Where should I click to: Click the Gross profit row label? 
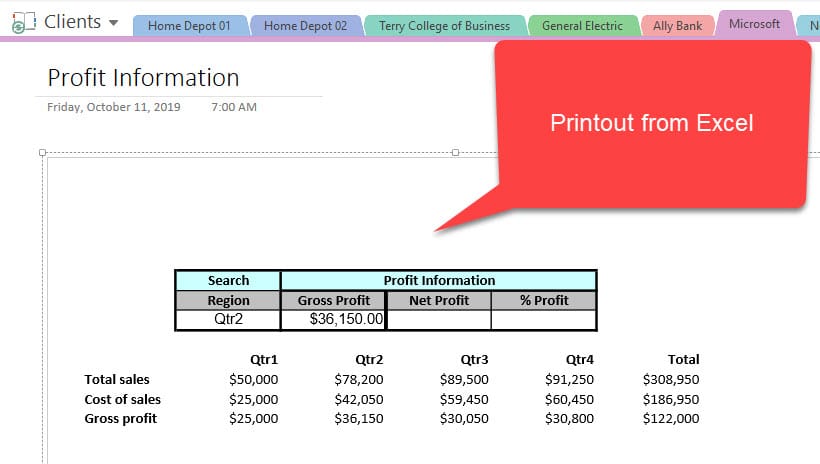click(x=121, y=418)
